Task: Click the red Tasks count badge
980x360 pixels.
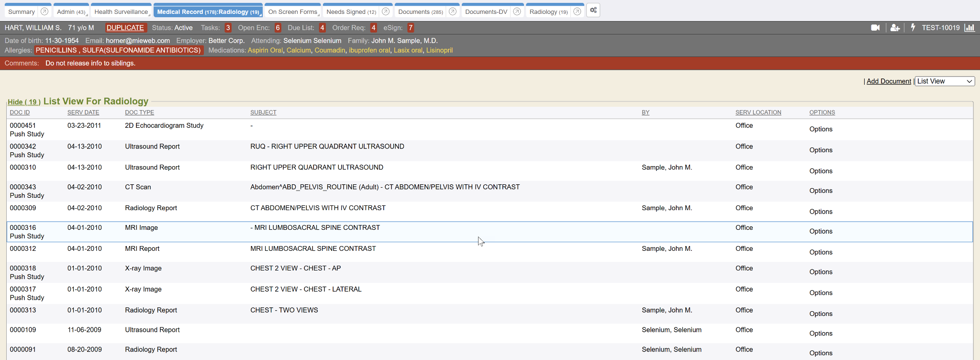Action: [228, 28]
